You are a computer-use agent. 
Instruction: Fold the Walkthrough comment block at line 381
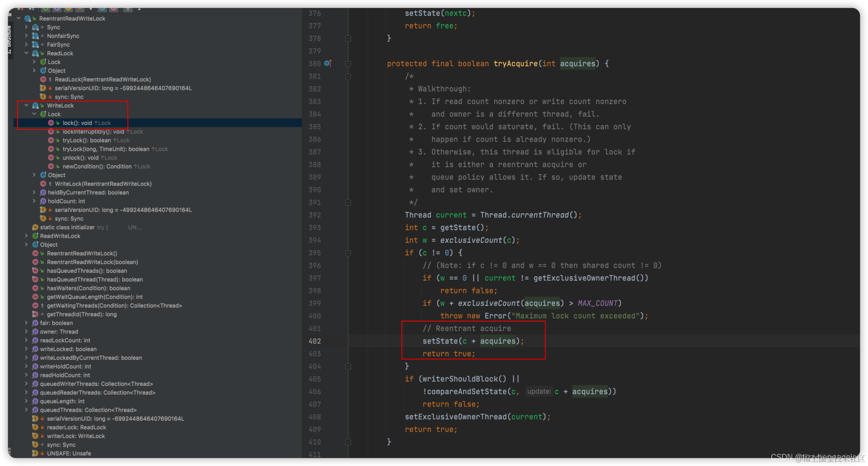[x=348, y=76]
